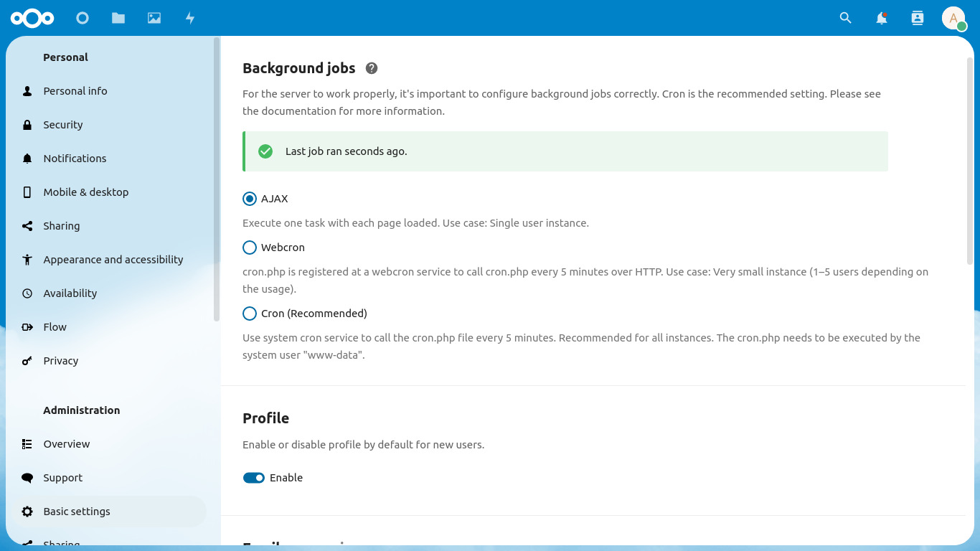
Task: Open the user avatar account menu
Action: pos(953,18)
